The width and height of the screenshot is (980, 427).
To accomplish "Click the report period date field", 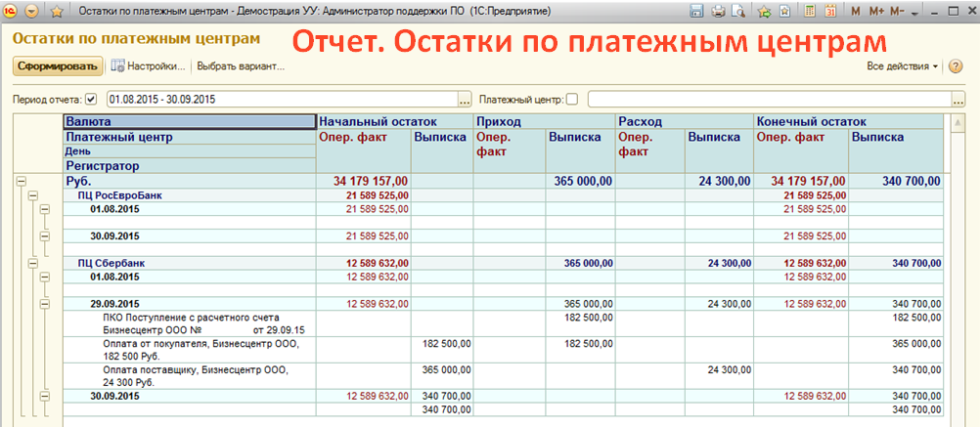I will coord(281,99).
